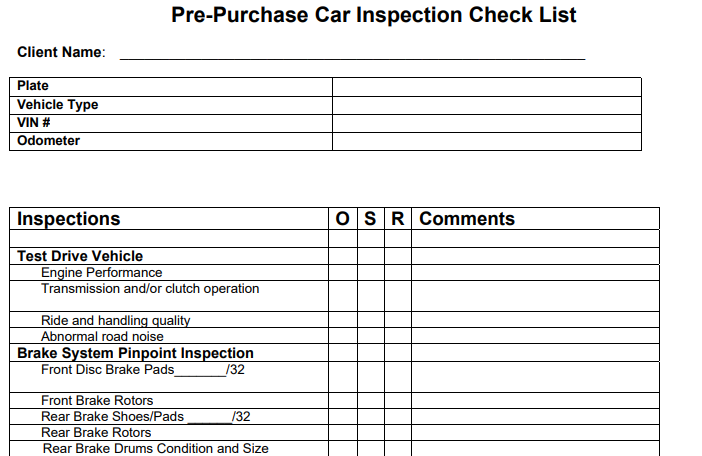Click Comments cell for Abnormal road noise
Image resolution: width=702 pixels, height=456 pixels.
(535, 336)
